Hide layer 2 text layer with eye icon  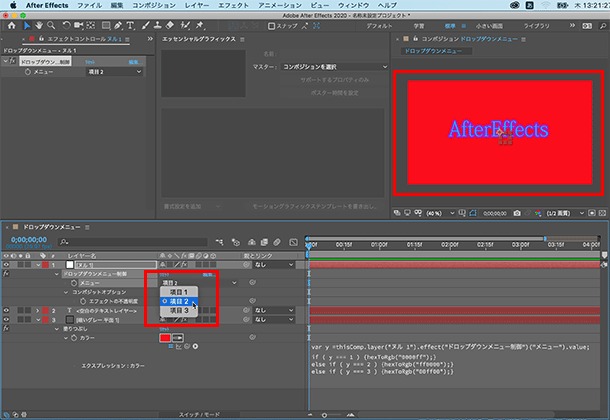point(6,310)
